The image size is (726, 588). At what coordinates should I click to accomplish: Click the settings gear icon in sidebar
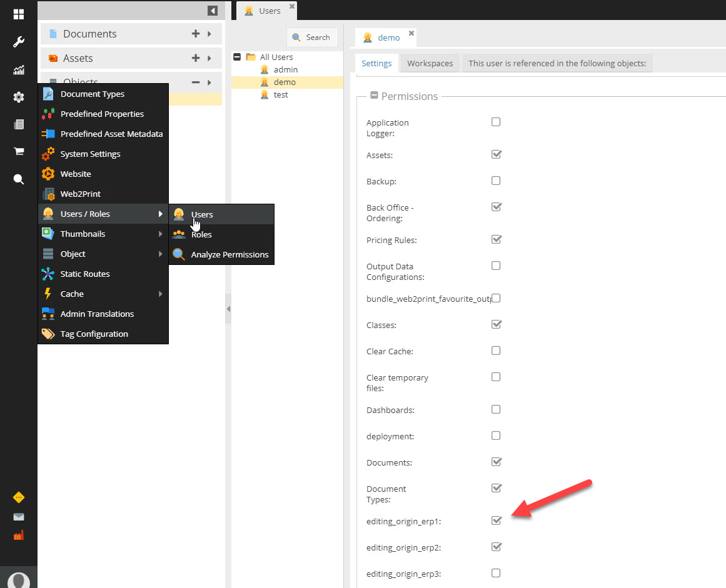point(19,97)
